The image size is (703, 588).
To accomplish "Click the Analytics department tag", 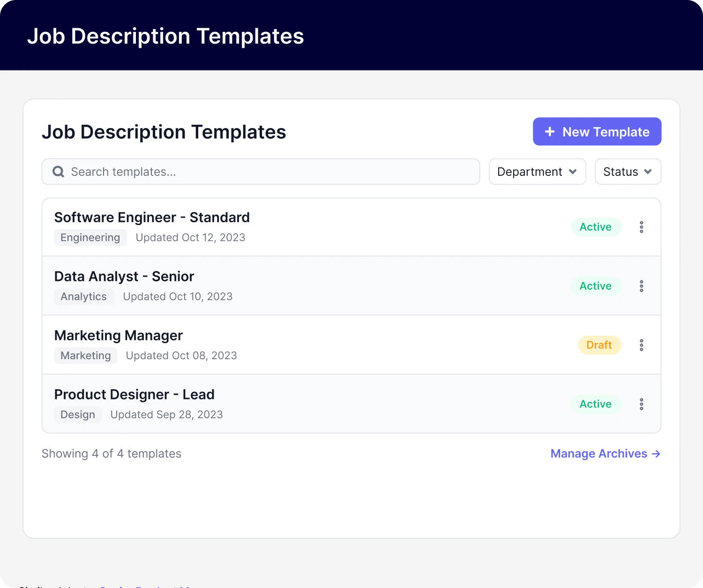I will (x=84, y=296).
